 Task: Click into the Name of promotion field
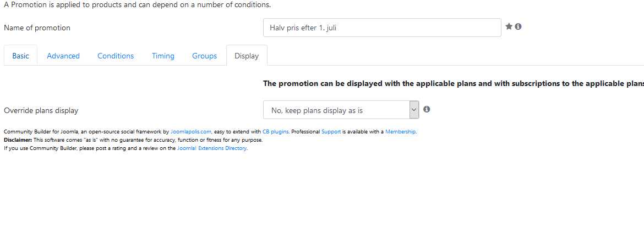pos(382,28)
